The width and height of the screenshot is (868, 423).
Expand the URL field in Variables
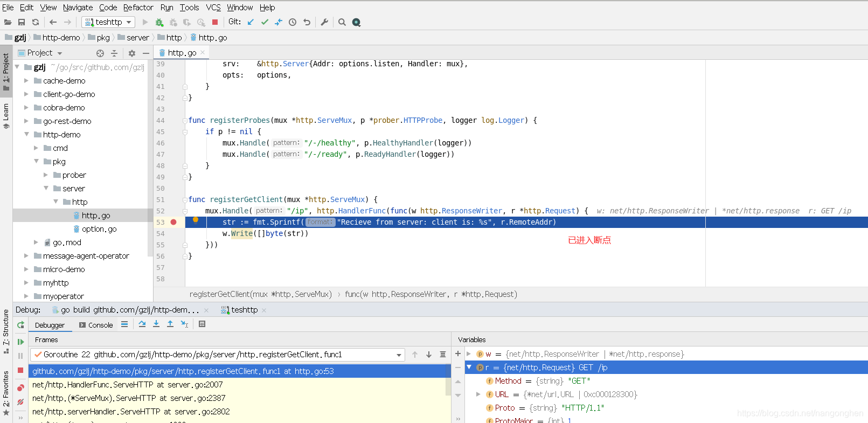tap(478, 394)
